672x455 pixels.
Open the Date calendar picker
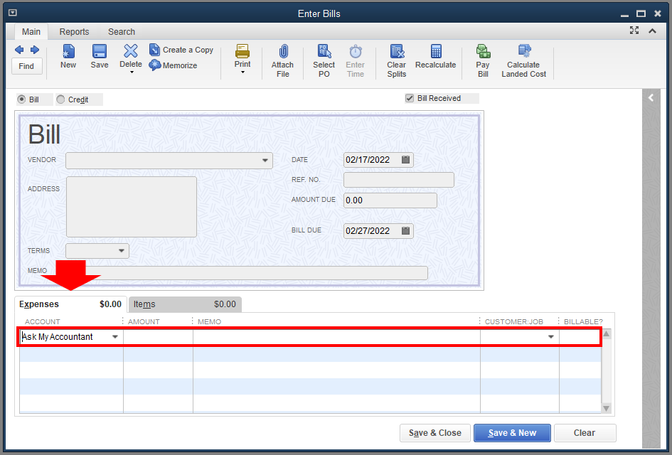coord(406,160)
